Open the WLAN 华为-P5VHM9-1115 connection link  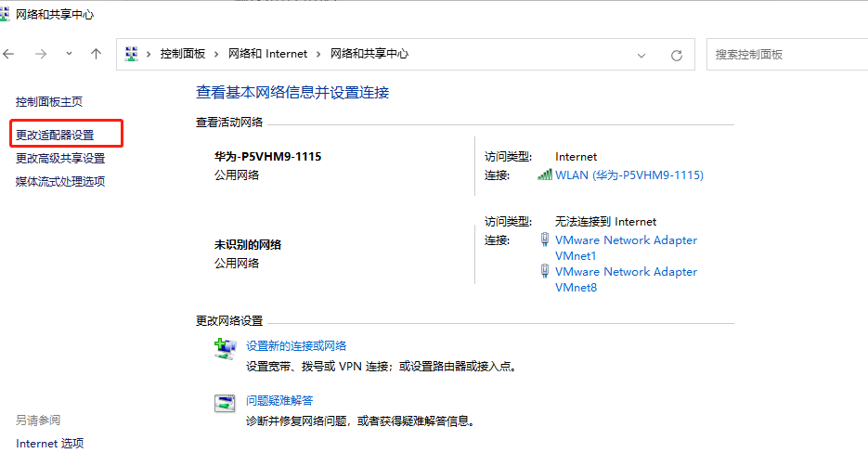point(628,175)
